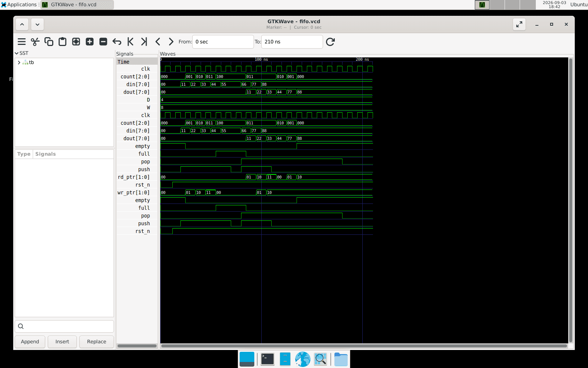
Task: Click the Reload waveform icon
Action: (330, 42)
